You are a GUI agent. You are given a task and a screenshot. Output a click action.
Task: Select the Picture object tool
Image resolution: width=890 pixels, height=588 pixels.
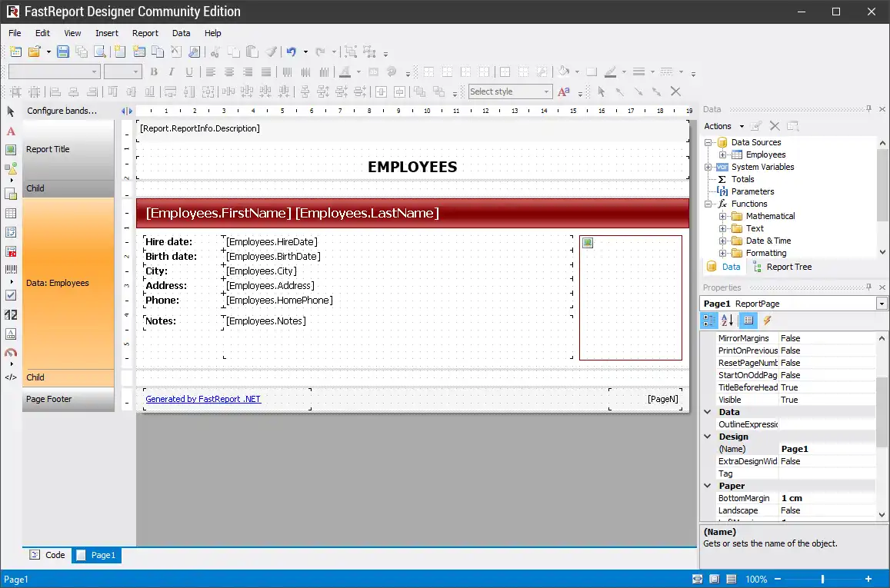[11, 150]
